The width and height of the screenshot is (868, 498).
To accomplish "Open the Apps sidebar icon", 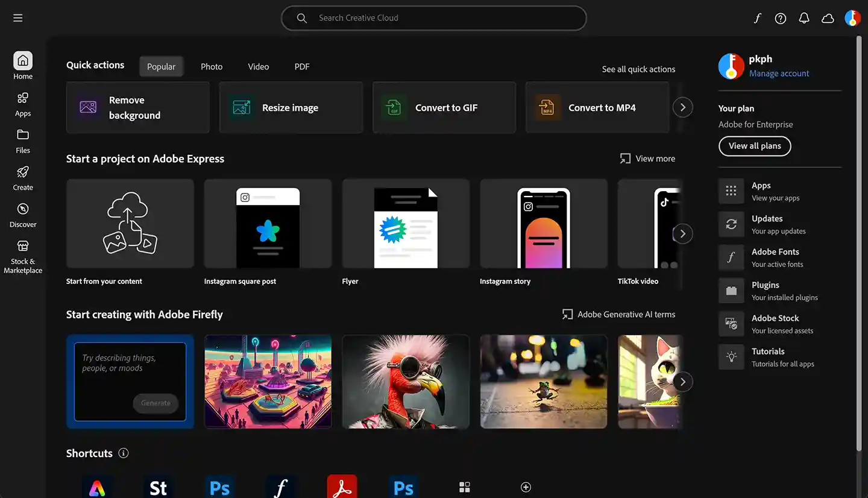I will pyautogui.click(x=23, y=98).
